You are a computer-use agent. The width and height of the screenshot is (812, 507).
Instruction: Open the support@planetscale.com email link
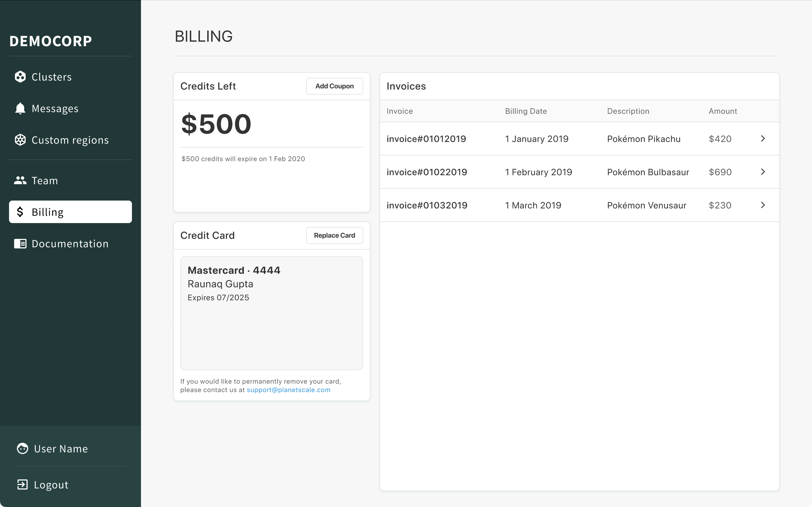288,390
